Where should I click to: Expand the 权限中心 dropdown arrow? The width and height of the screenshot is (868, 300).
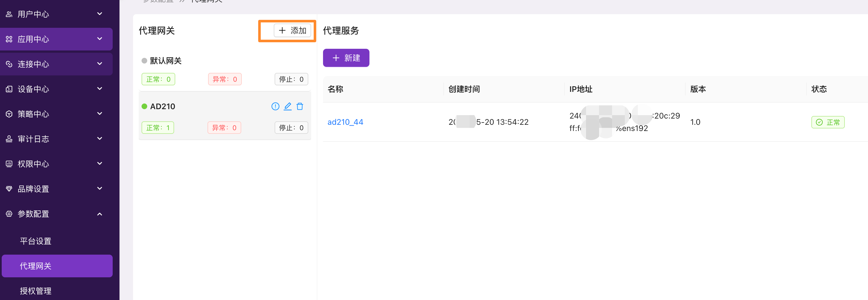[100, 164]
